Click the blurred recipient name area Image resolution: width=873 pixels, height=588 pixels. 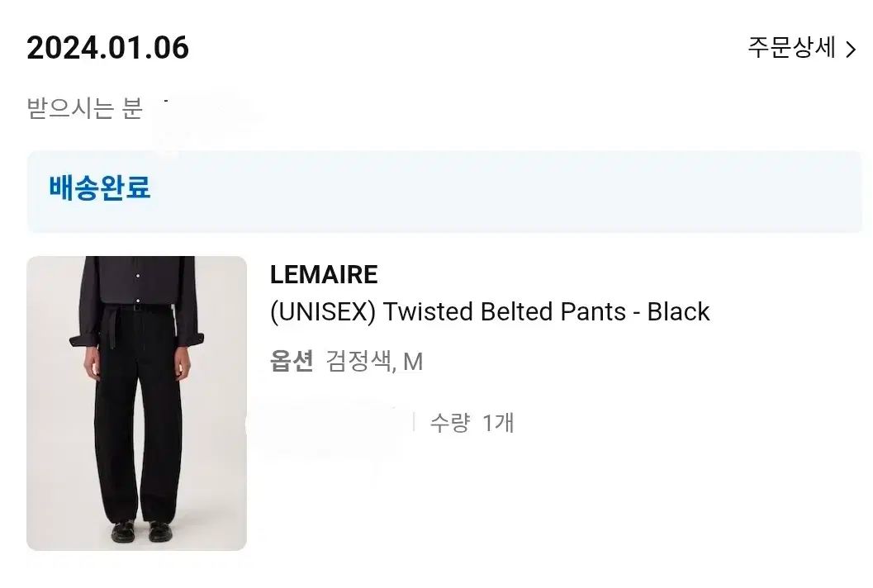[x=202, y=111]
